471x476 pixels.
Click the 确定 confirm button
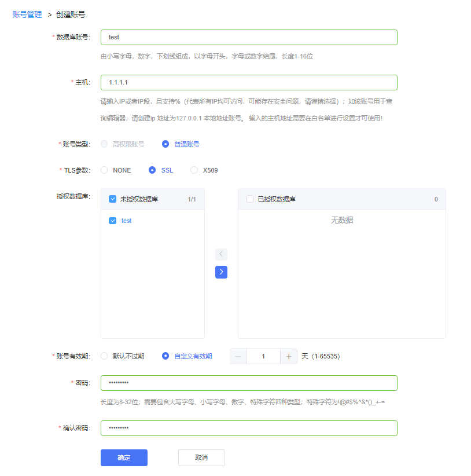(x=124, y=457)
